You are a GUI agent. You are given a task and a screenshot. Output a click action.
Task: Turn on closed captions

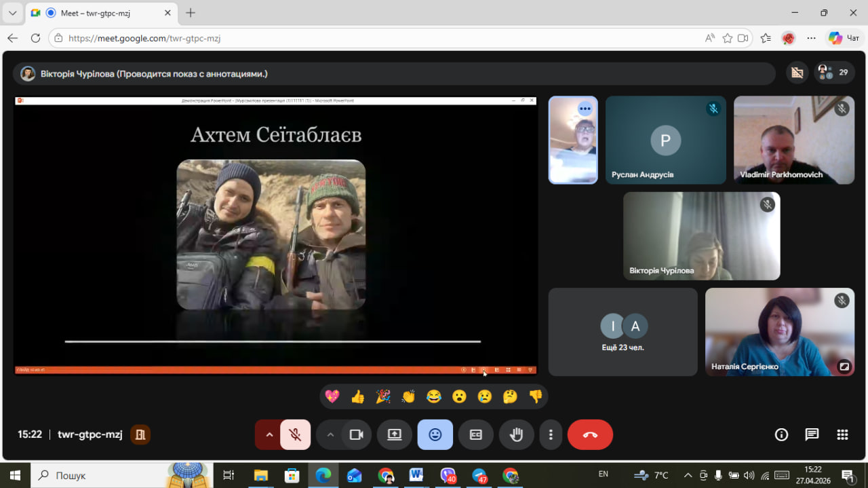(475, 435)
